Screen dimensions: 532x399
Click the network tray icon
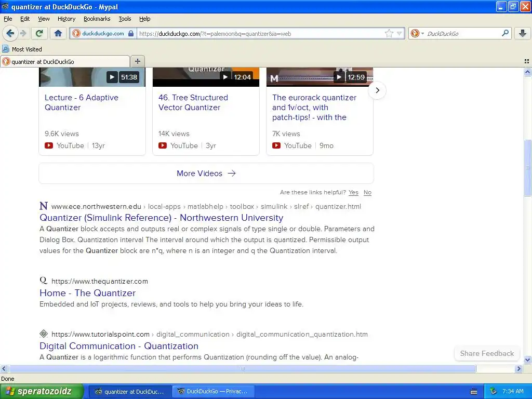pyautogui.click(x=493, y=392)
